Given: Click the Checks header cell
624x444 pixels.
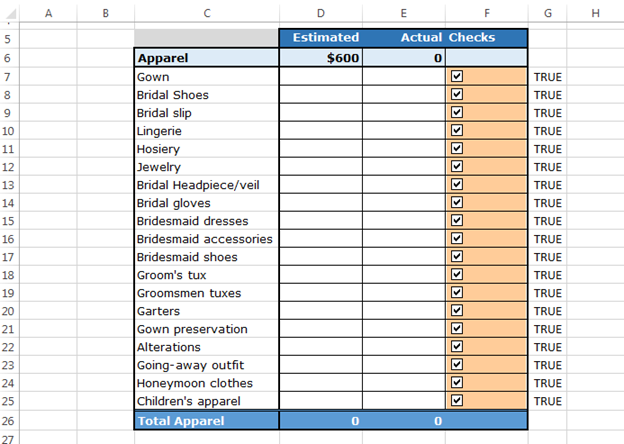Looking at the screenshot, I should point(487,38).
